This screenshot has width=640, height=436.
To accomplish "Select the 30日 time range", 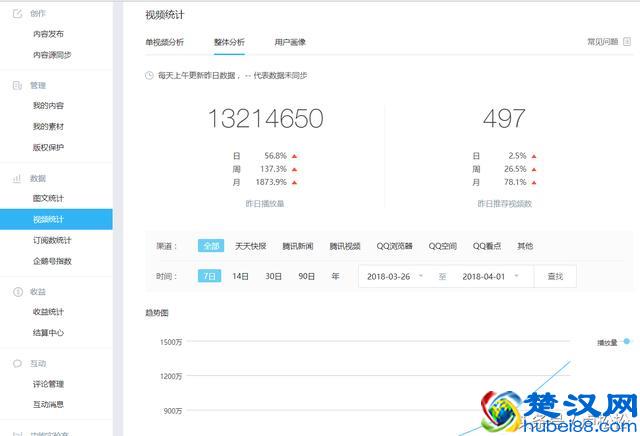I will click(x=273, y=276).
